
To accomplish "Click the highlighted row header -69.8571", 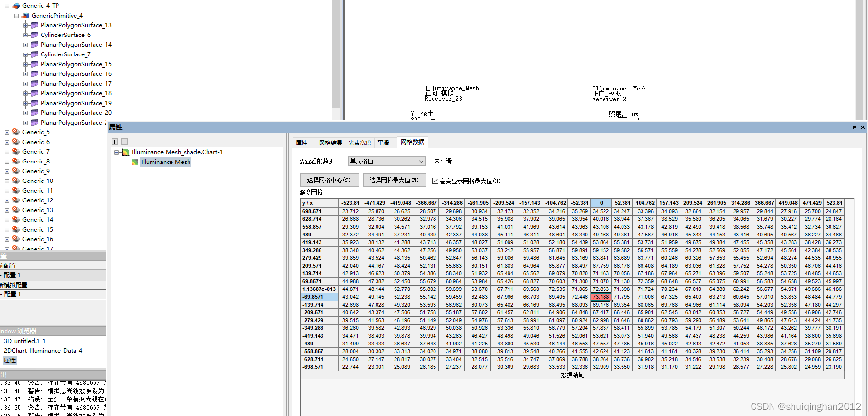I will click(x=319, y=297).
